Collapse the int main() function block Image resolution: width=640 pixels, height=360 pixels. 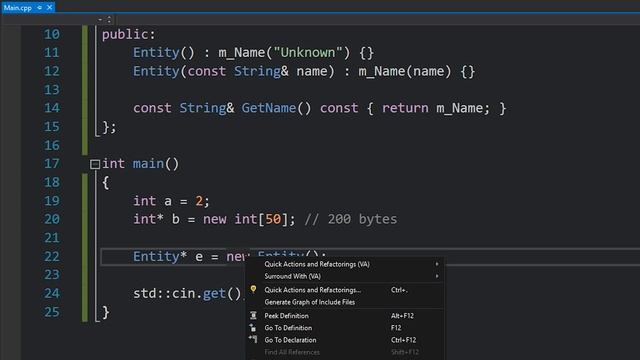click(95, 164)
